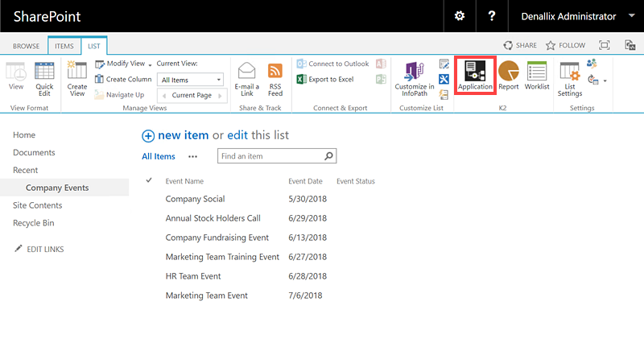Click the Form Web Parts icon
This screenshot has height=343, width=644.
(444, 64)
